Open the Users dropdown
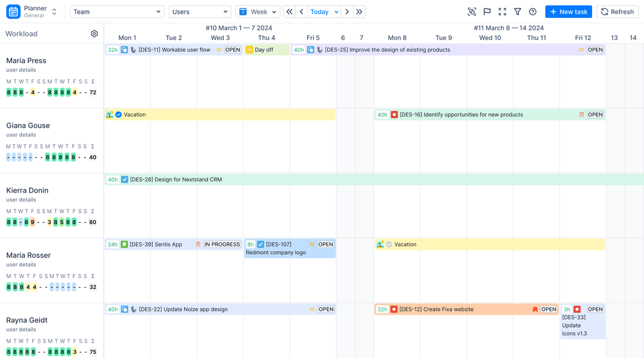 pos(200,11)
